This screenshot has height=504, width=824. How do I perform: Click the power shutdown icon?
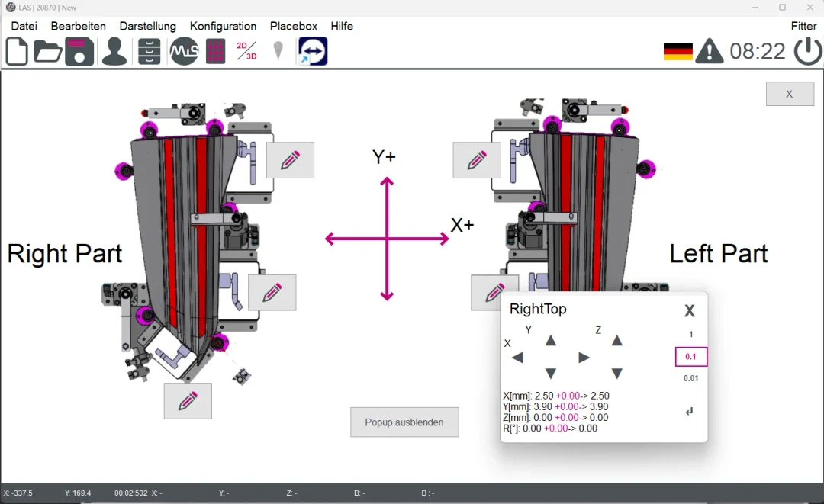click(x=807, y=52)
